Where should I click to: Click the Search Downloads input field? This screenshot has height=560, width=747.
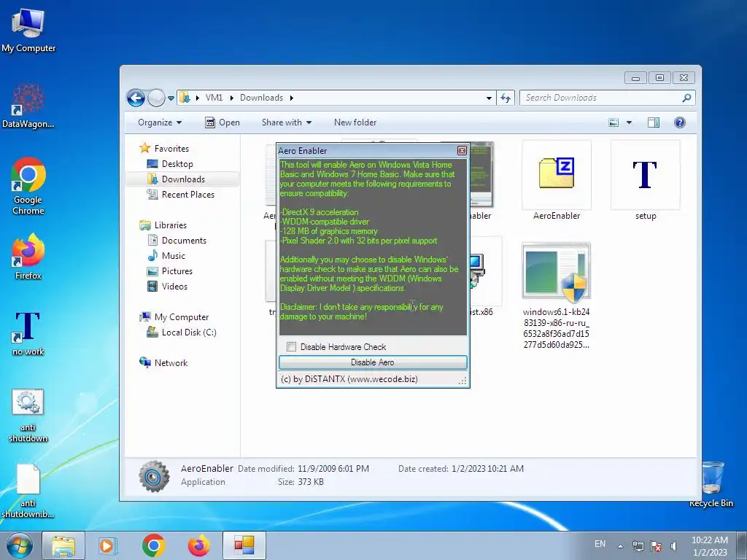click(602, 98)
